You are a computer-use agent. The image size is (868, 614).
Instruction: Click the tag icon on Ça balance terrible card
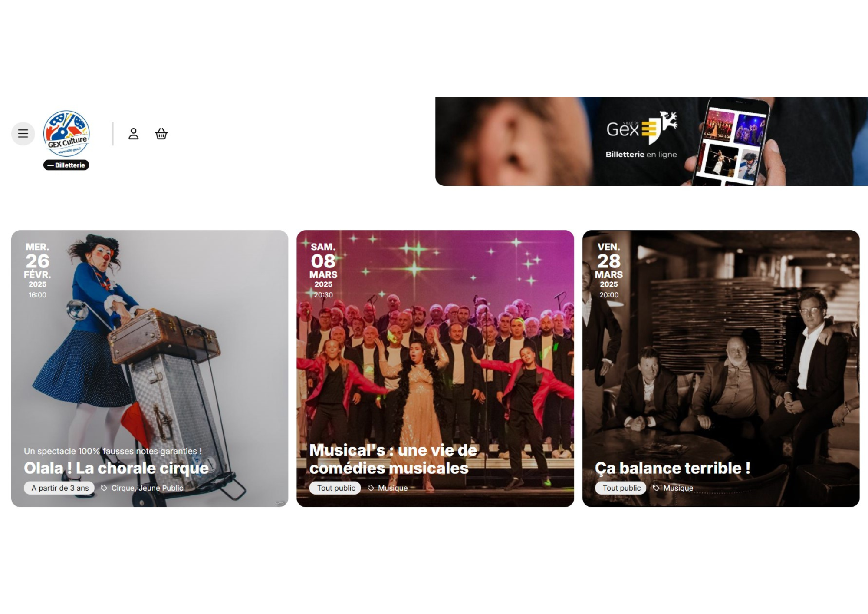pos(656,488)
